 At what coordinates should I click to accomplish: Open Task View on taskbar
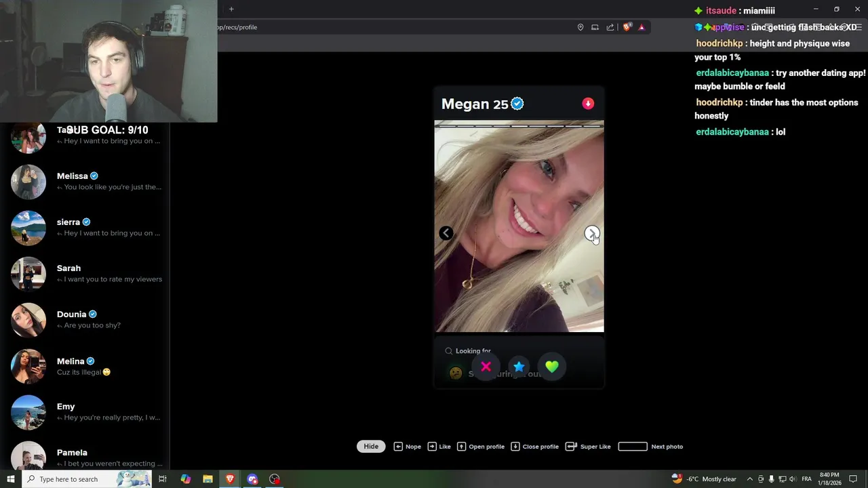pos(163,479)
